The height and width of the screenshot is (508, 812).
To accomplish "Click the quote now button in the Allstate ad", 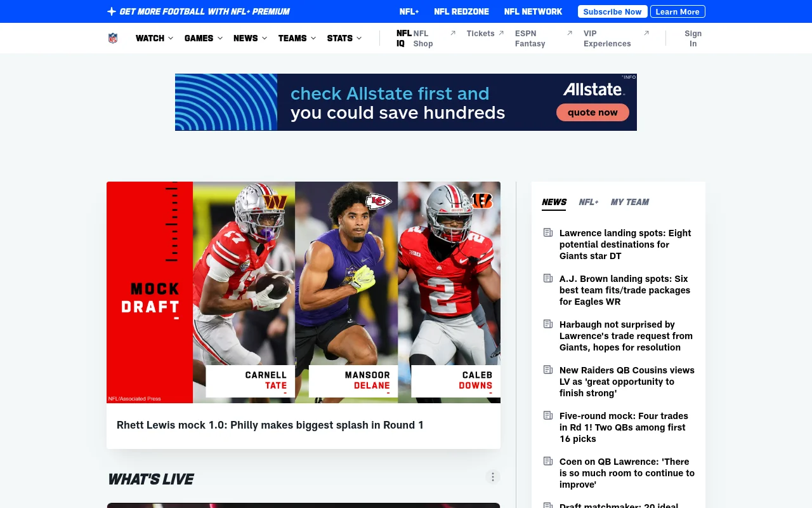I will tap(593, 112).
